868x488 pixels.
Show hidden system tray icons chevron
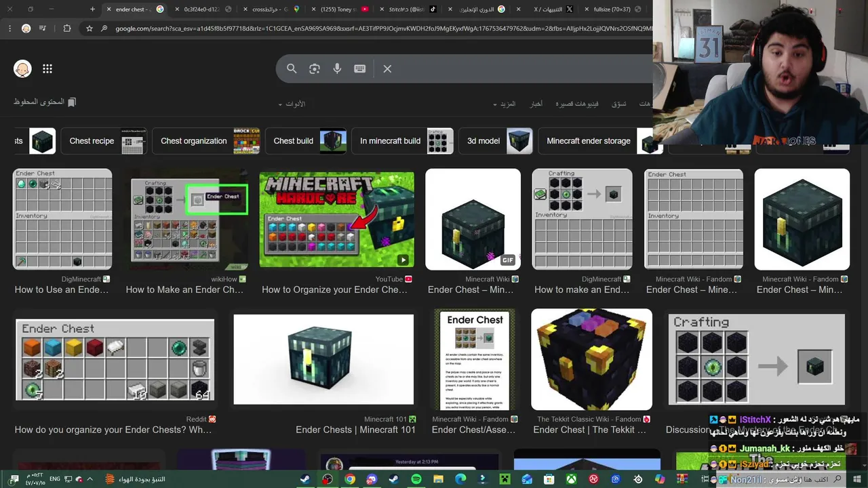point(89,479)
